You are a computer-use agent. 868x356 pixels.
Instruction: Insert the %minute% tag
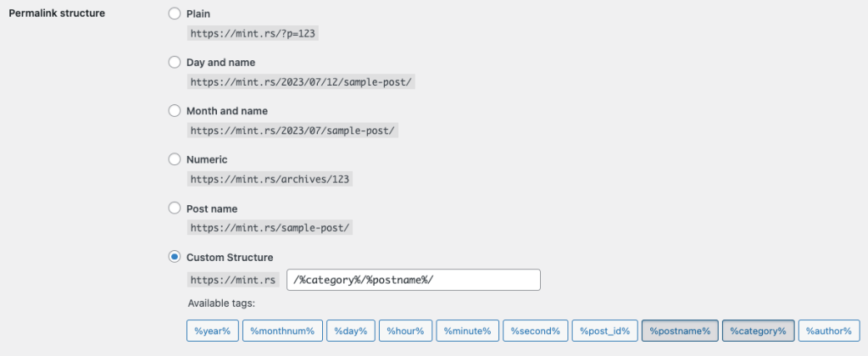467,331
